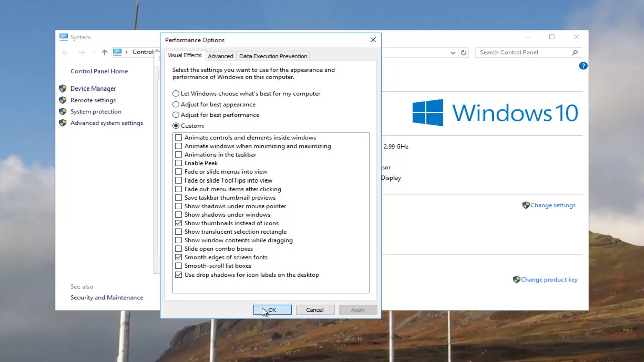Click shield icon beside Remote settings
The height and width of the screenshot is (362, 644).
tap(63, 100)
